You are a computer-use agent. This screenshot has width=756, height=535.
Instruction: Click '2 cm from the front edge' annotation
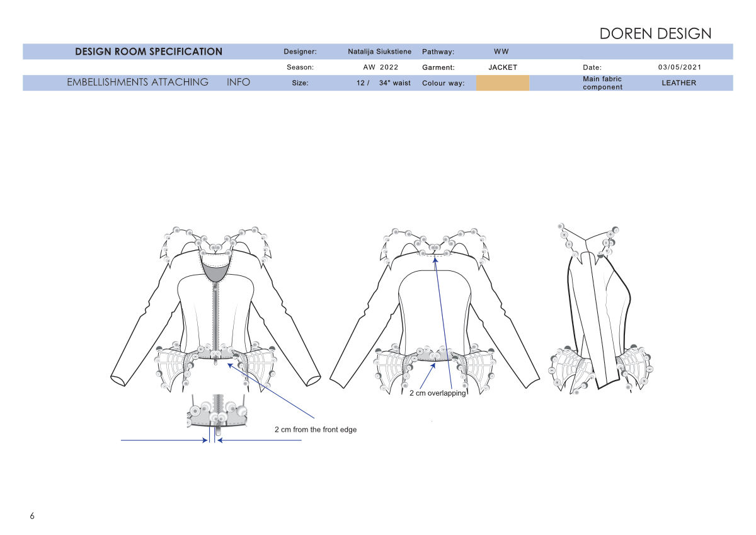click(x=316, y=430)
